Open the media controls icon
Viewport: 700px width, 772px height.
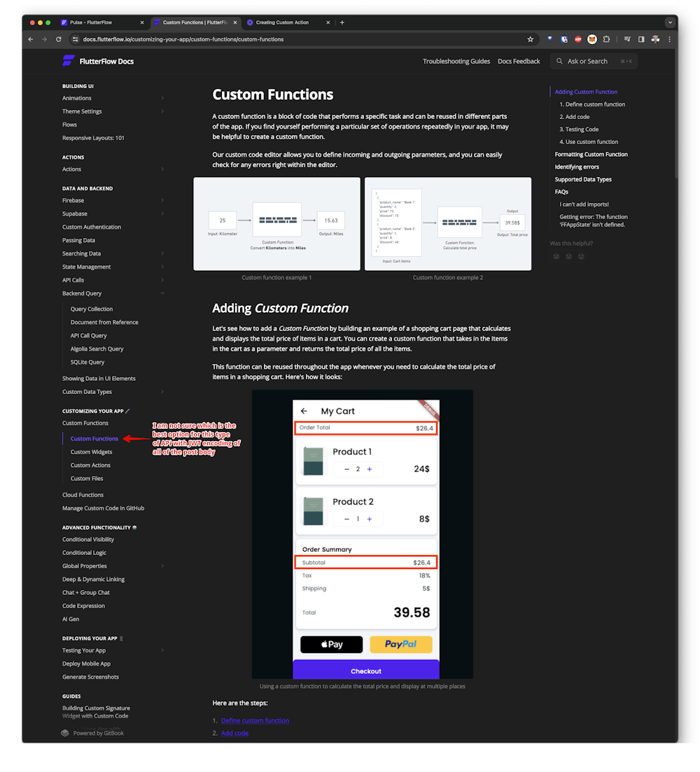627,39
